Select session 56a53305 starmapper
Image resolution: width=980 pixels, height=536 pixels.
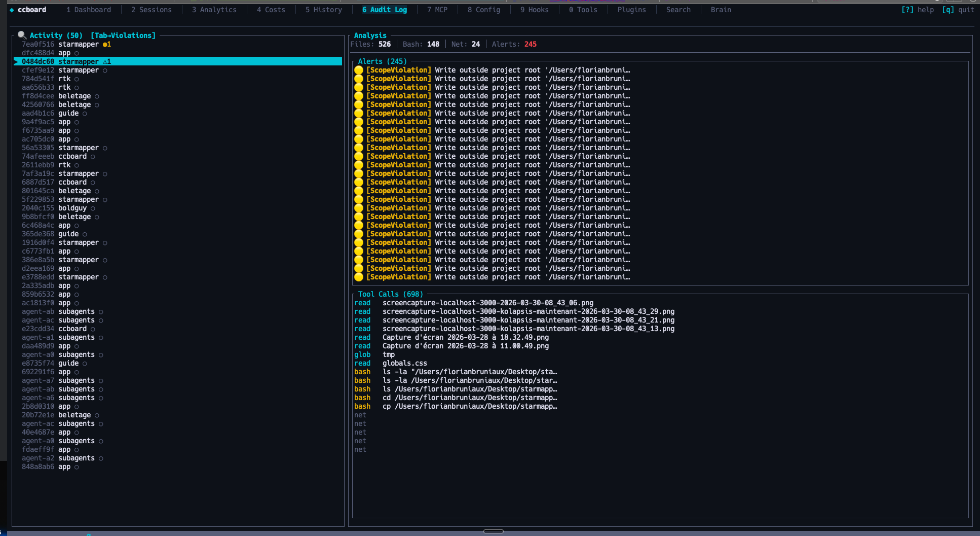coord(178,148)
